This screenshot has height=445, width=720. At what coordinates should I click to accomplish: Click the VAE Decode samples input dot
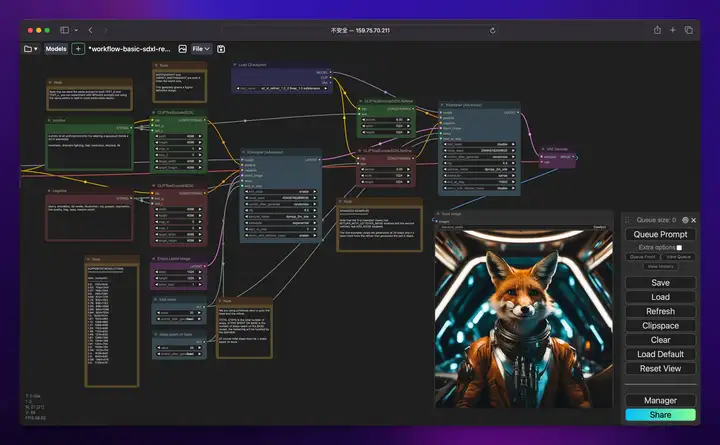[542, 157]
